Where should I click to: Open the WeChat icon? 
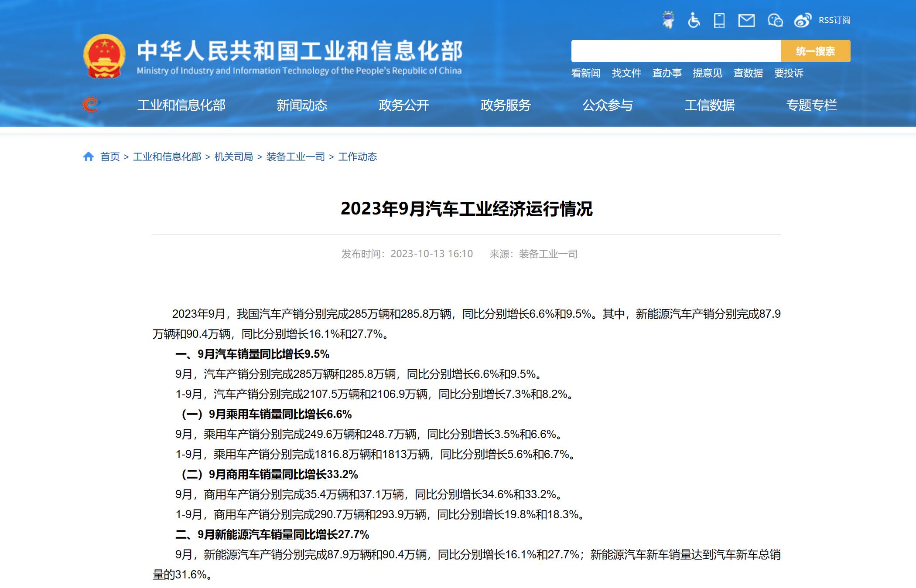(x=775, y=20)
